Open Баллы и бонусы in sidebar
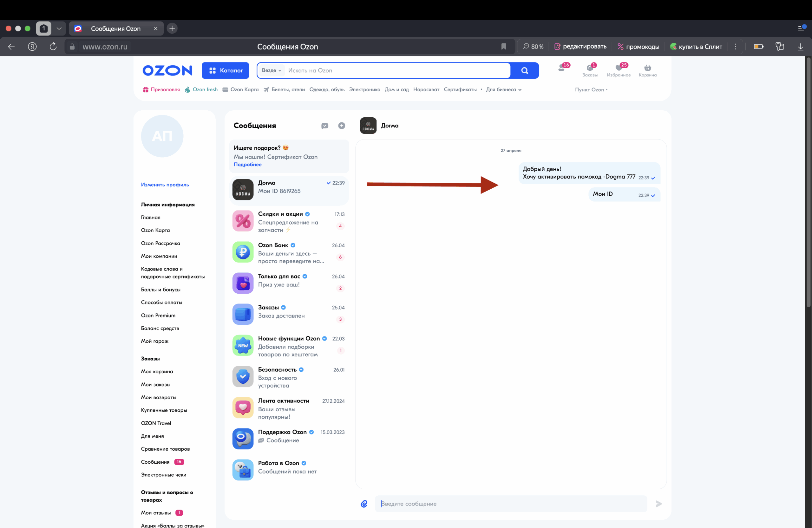 pyautogui.click(x=161, y=290)
